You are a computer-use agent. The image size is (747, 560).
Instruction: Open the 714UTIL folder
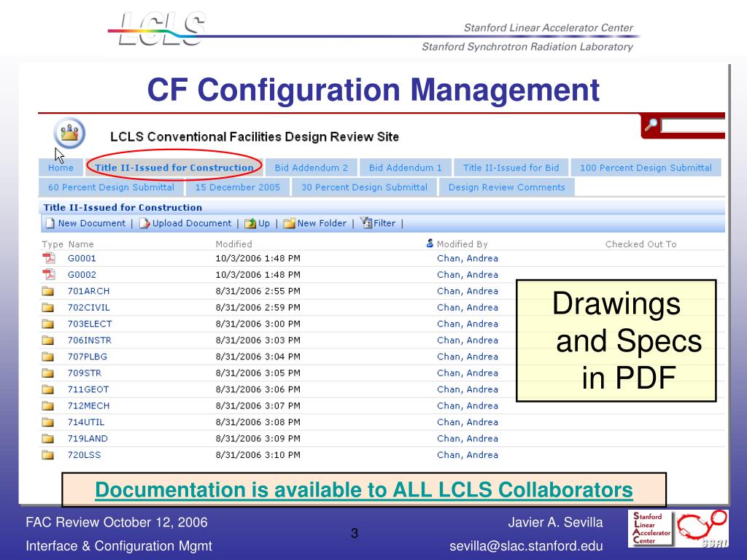click(86, 422)
